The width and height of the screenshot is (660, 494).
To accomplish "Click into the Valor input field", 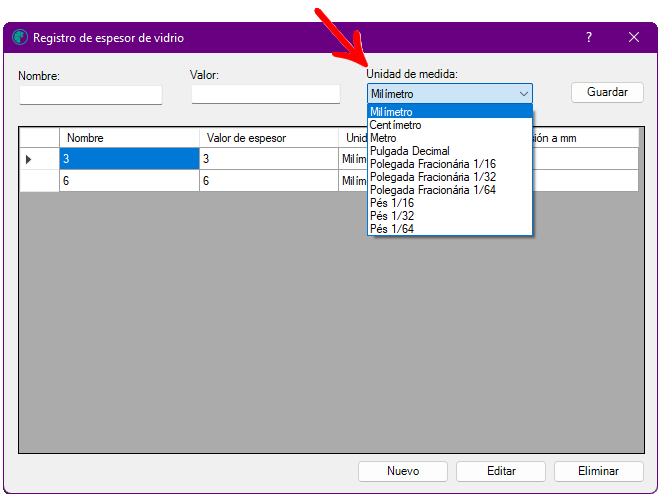I will pos(266,94).
